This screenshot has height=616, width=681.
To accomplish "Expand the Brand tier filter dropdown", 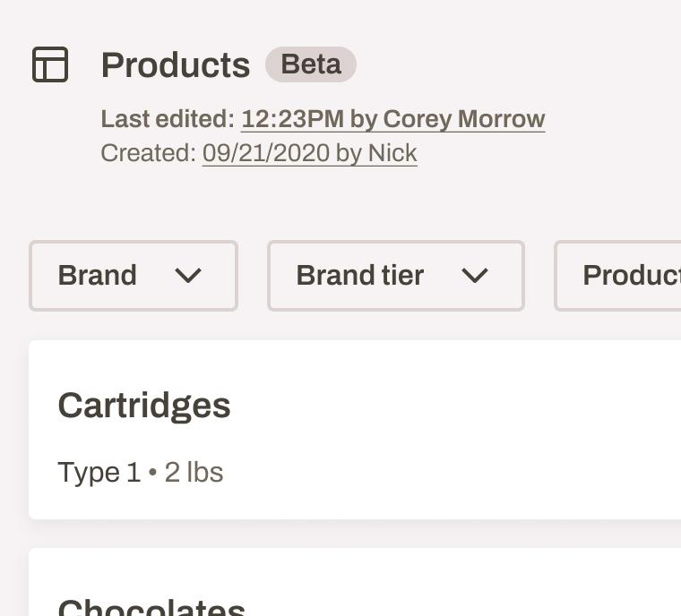I will tap(395, 276).
